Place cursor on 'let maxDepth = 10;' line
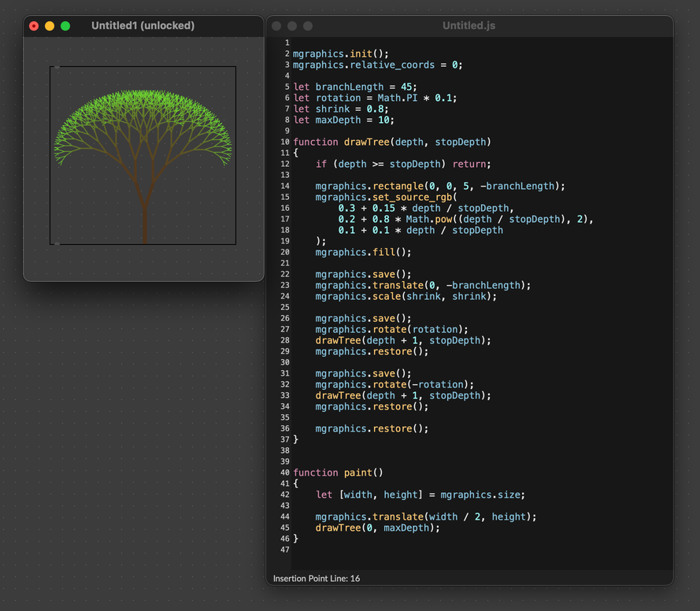 pos(343,120)
